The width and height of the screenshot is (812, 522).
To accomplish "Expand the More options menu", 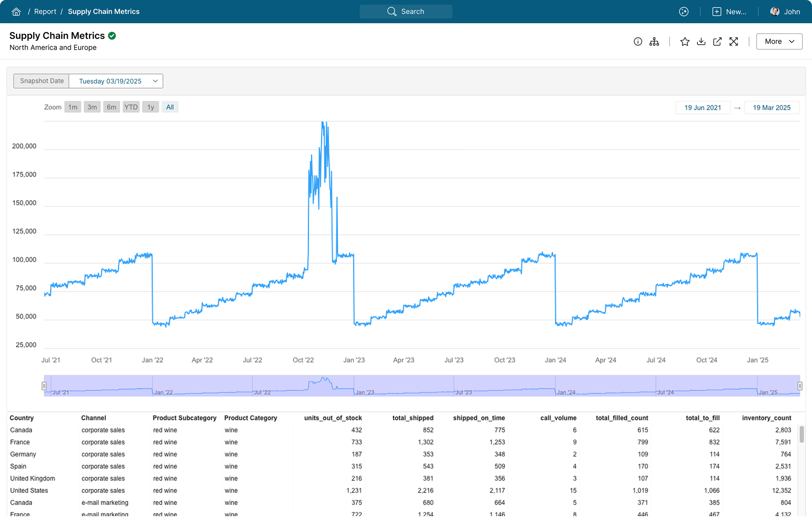I will coord(779,41).
